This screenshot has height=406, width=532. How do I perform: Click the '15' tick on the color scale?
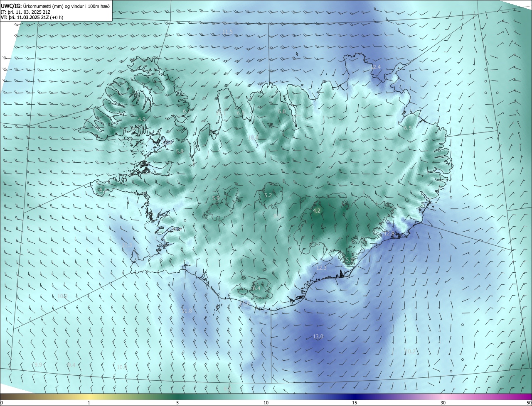point(355,403)
